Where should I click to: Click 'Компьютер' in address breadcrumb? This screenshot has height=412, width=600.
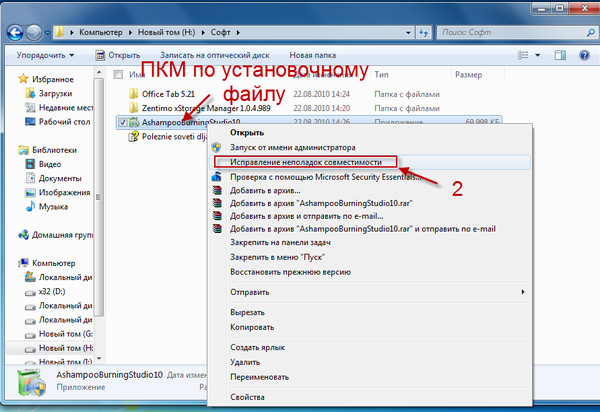click(101, 33)
